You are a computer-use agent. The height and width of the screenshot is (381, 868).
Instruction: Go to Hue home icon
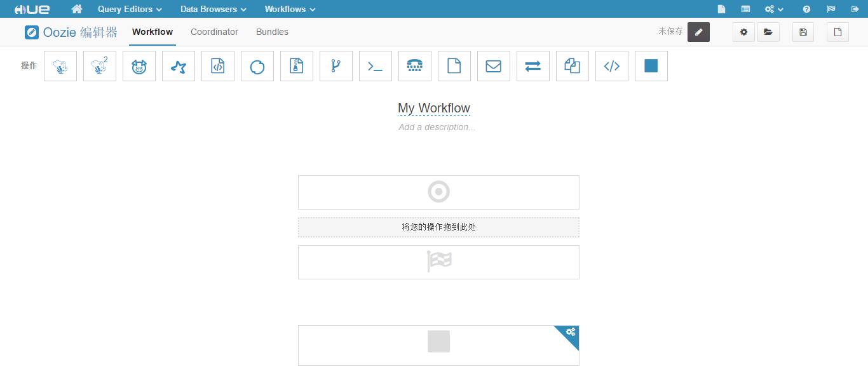tap(77, 9)
